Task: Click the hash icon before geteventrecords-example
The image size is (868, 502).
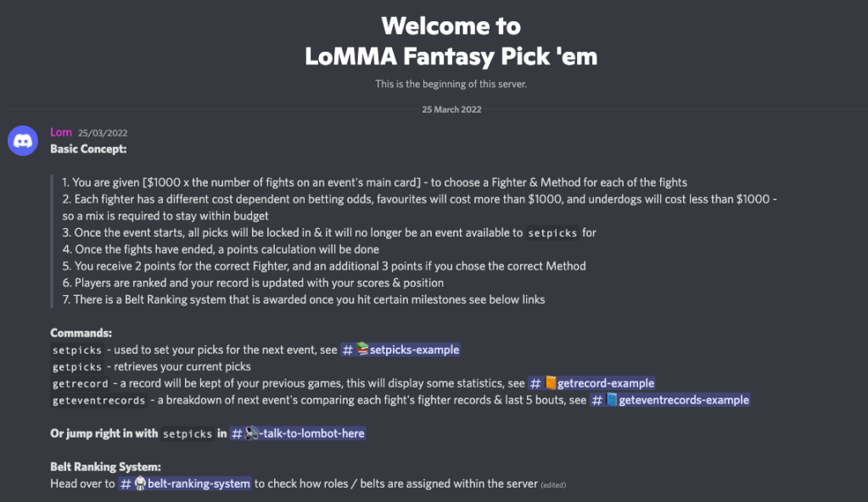Action: point(597,399)
